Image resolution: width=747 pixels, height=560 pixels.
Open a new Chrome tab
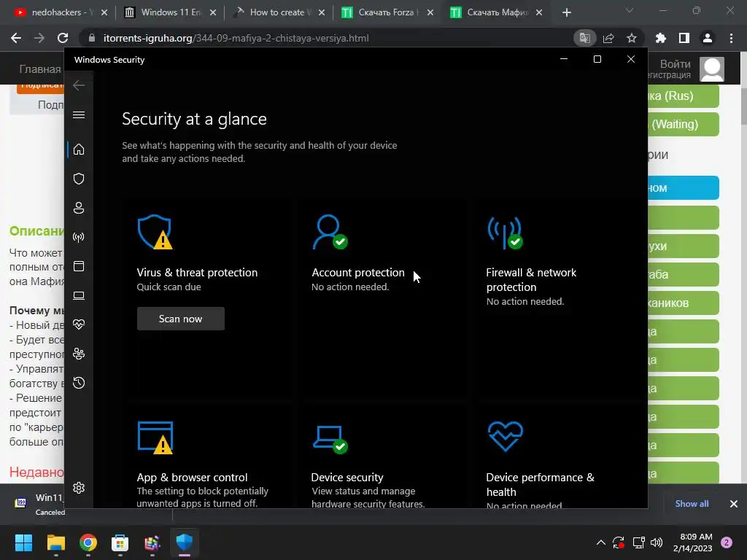tap(566, 12)
